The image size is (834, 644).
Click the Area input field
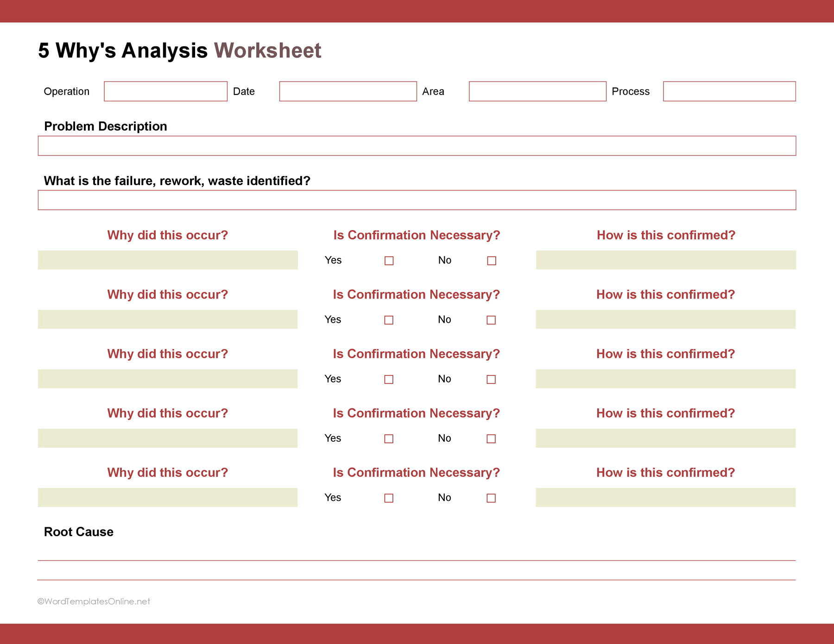coord(537,91)
